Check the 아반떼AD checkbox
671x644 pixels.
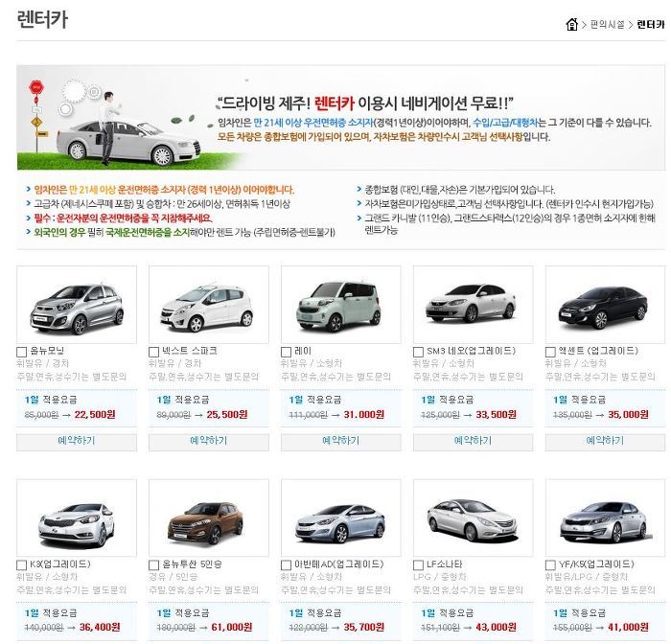286,564
